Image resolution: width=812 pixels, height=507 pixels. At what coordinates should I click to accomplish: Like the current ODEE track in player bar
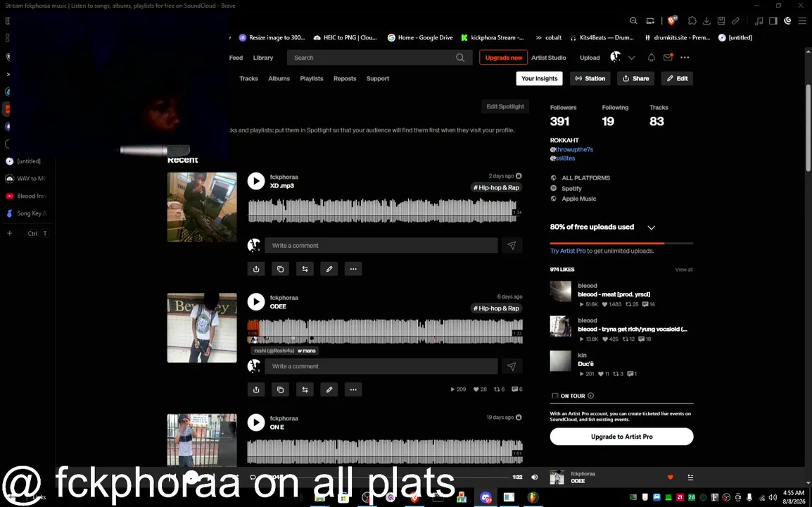tap(671, 477)
